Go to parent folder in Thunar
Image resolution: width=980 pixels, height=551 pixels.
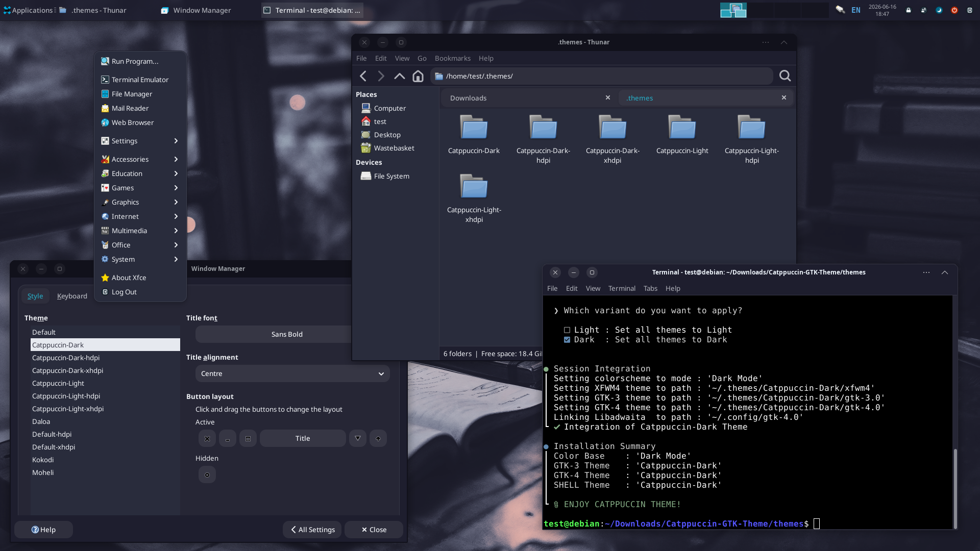[400, 76]
